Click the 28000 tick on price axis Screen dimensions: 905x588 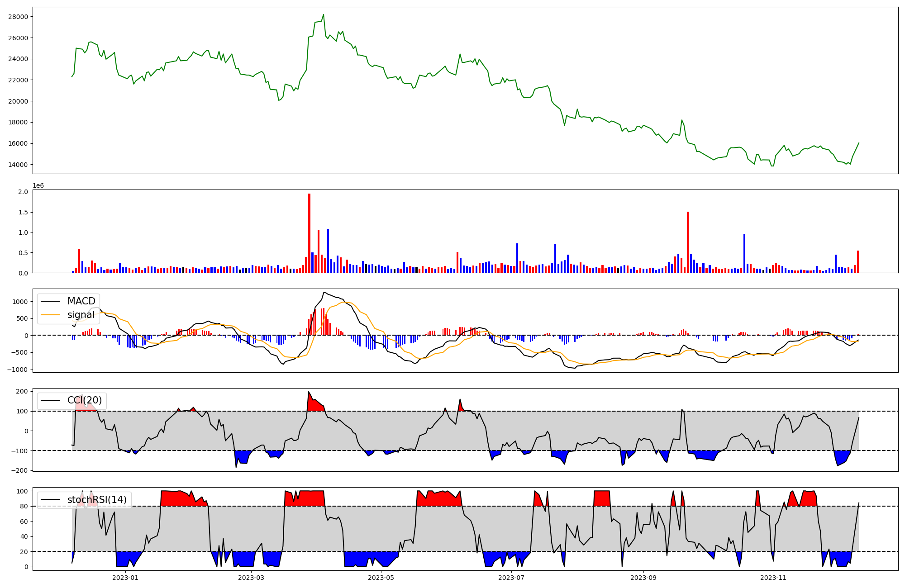click(18, 17)
